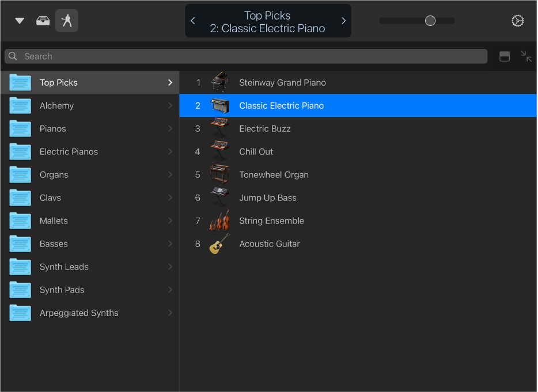Image resolution: width=538 pixels, height=392 pixels.
Task: Select the Mallets category
Action: pyautogui.click(x=54, y=220)
